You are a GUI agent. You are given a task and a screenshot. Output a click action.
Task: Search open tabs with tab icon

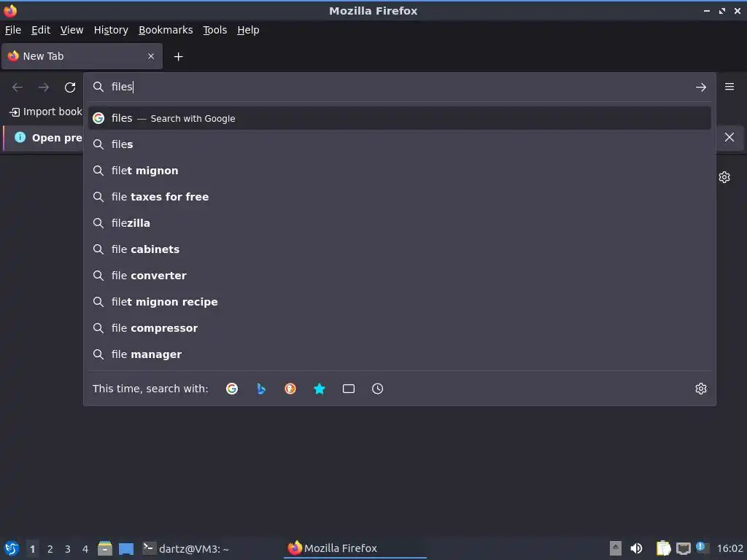click(x=348, y=389)
